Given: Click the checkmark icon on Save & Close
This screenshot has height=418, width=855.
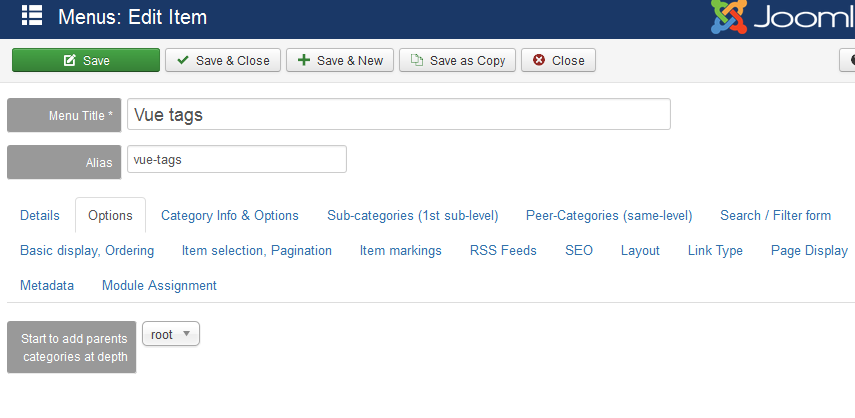Looking at the screenshot, I should (x=183, y=60).
